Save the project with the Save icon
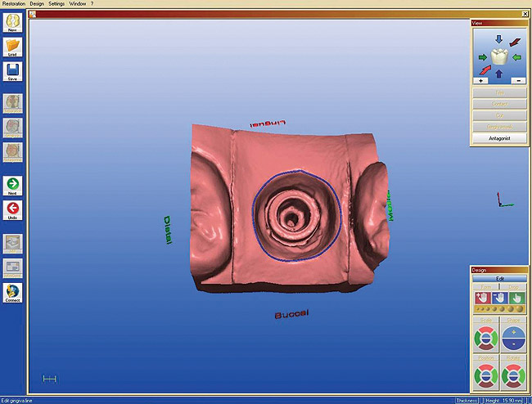The height and width of the screenshot is (404, 532). coord(13,73)
